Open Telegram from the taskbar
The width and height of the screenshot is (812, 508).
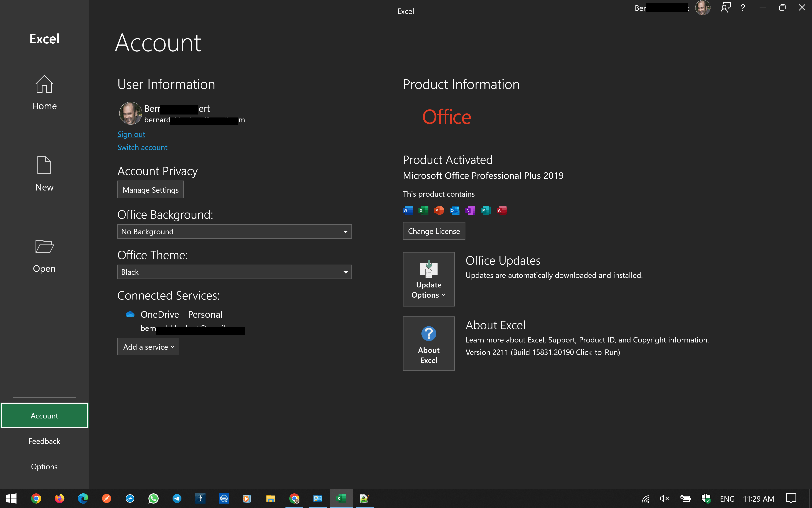177,499
